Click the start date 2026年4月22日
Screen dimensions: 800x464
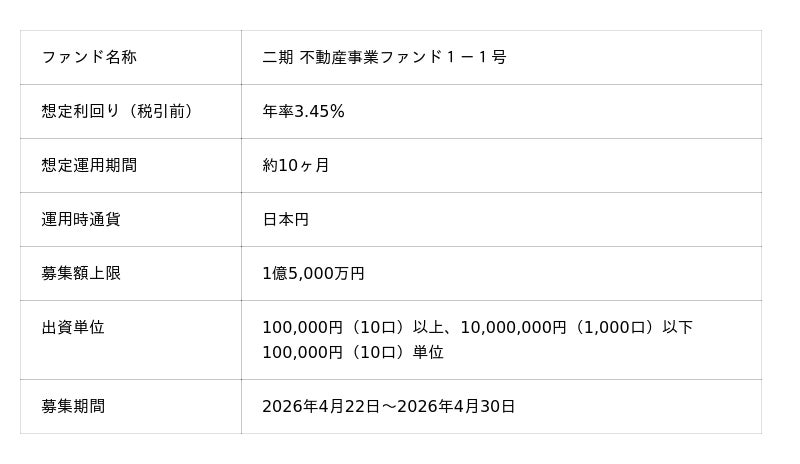(321, 406)
